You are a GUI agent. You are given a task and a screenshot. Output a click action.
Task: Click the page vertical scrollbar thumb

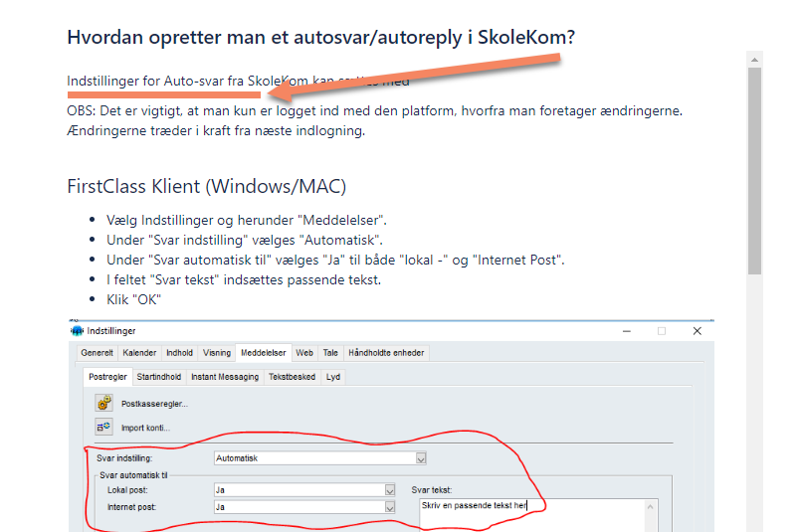[x=754, y=171]
